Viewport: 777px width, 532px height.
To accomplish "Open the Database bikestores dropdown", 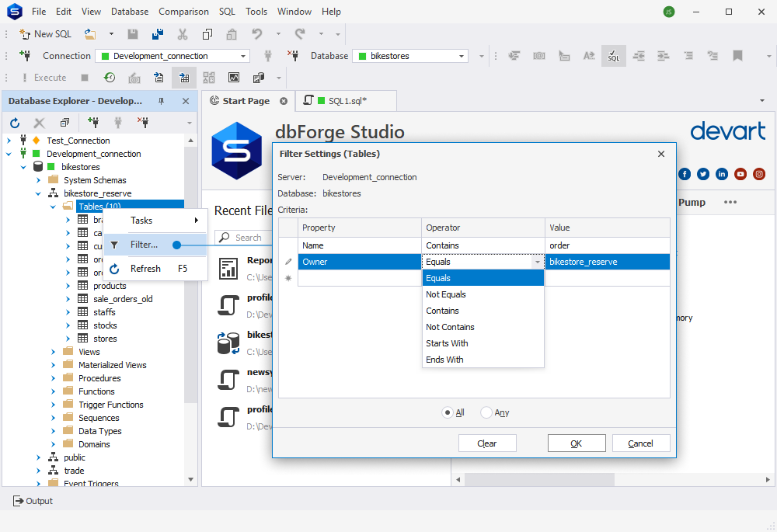I will 462,56.
